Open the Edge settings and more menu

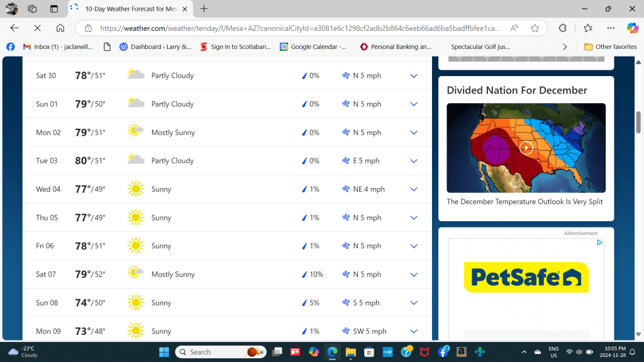(611, 28)
